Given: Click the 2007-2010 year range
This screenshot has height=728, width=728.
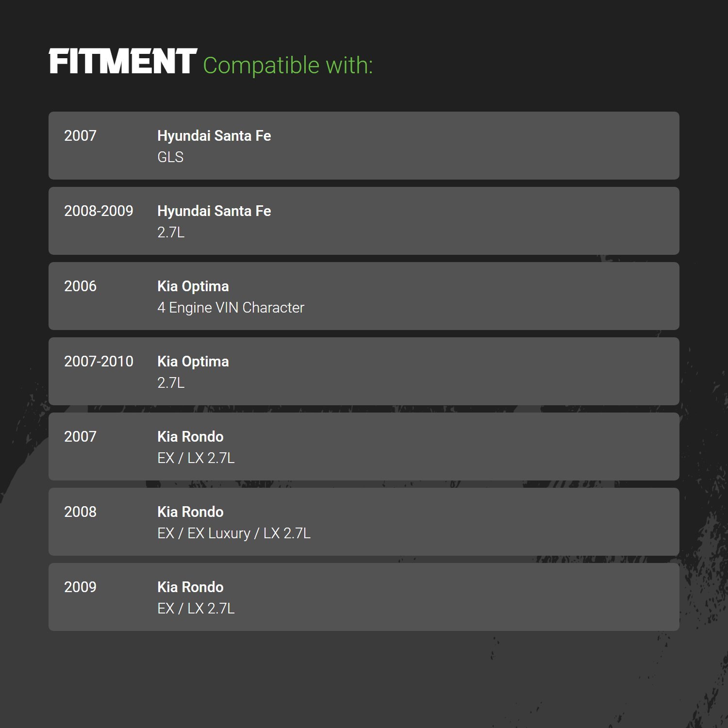Looking at the screenshot, I should (99, 362).
